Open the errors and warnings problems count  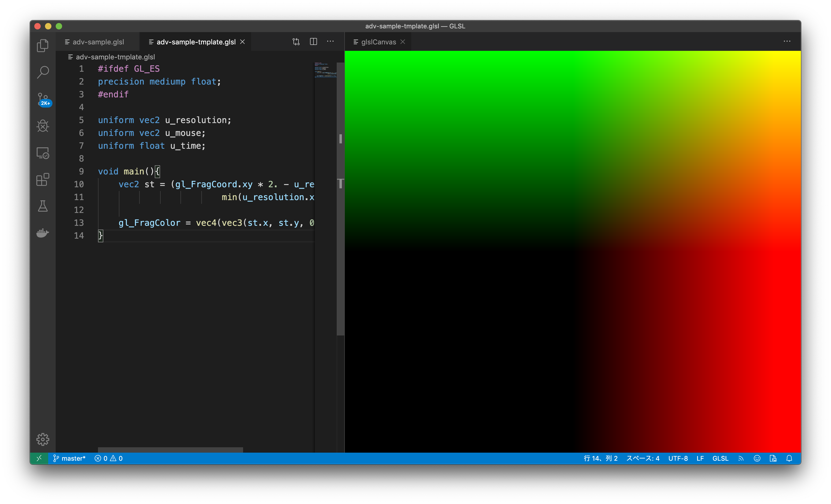(x=109, y=458)
